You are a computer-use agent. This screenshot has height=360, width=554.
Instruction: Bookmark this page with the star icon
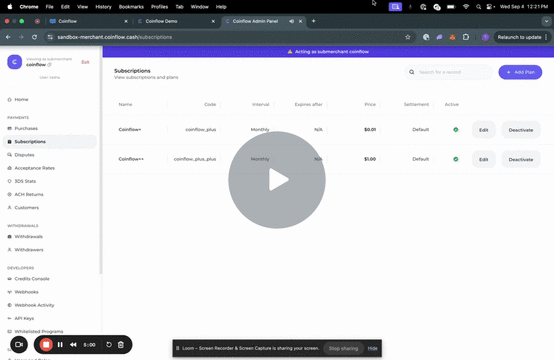[x=408, y=37]
